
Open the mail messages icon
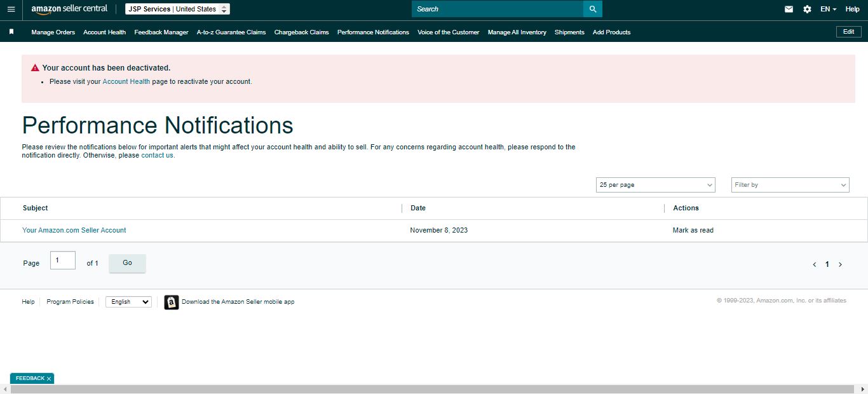[789, 9]
